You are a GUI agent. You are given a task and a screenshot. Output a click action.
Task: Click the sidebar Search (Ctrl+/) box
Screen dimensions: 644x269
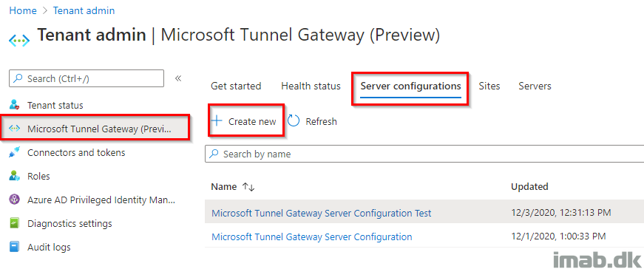[87, 78]
